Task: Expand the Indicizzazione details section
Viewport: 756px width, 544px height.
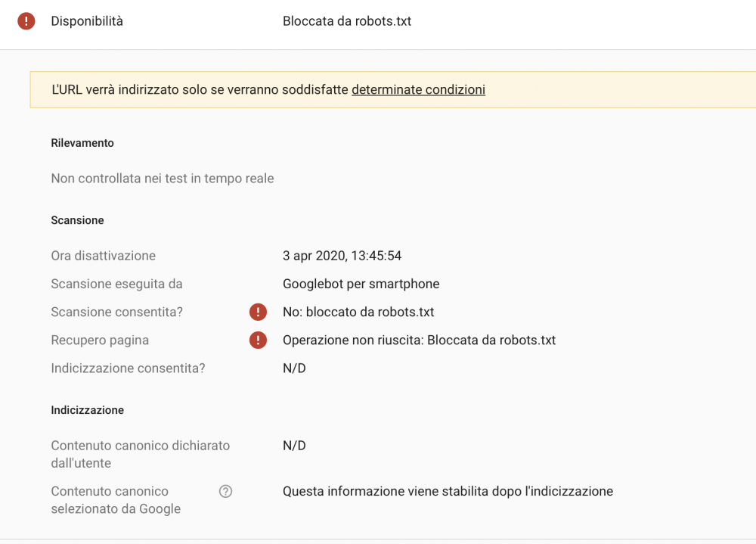Action: pos(87,409)
